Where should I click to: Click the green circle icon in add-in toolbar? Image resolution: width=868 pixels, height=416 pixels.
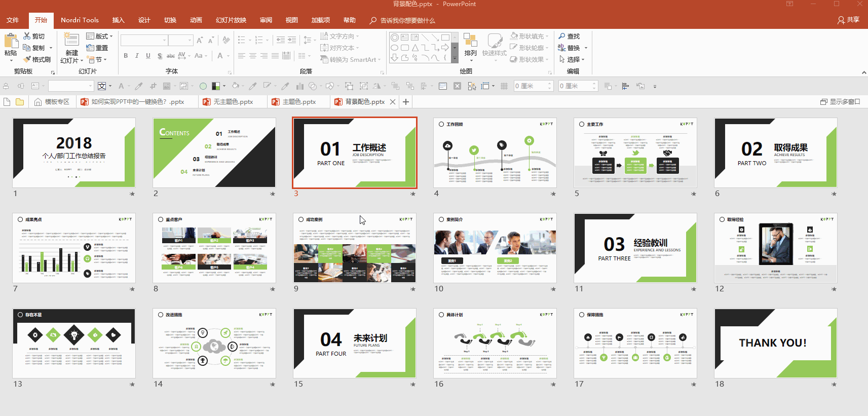pyautogui.click(x=203, y=86)
